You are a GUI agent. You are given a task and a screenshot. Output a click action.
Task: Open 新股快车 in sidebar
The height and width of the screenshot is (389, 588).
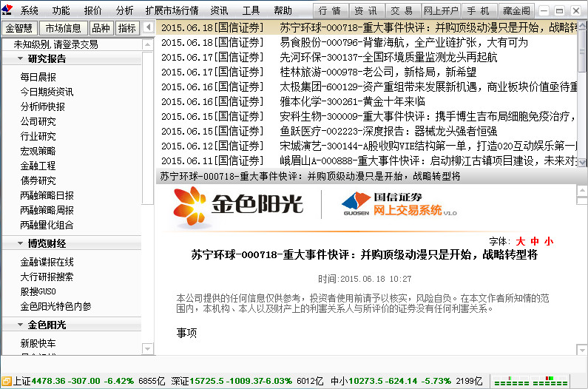(x=38, y=343)
